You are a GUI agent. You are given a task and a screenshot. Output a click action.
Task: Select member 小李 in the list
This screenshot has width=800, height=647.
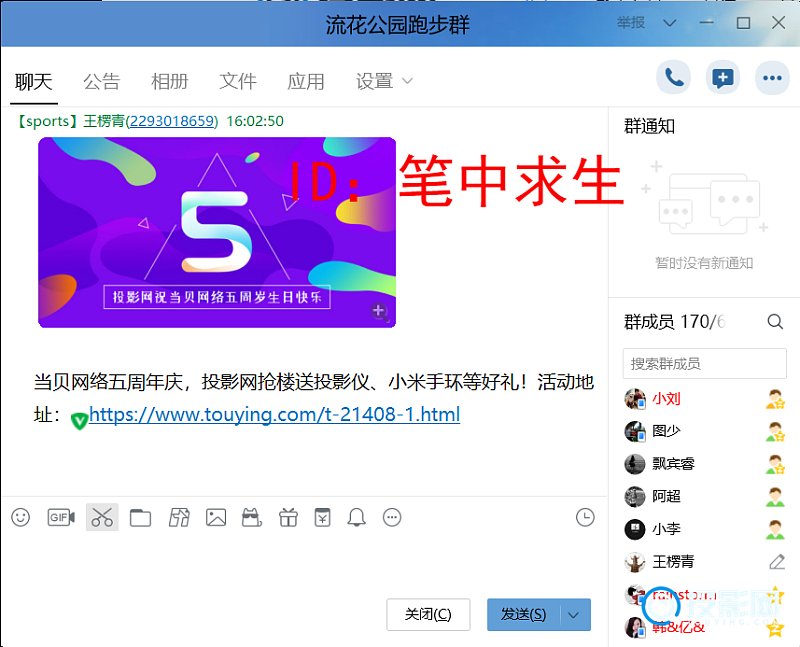tap(704, 529)
